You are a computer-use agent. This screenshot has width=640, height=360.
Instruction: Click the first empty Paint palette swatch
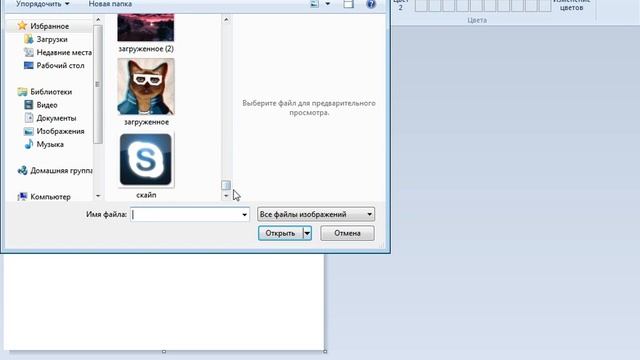(421, 6)
